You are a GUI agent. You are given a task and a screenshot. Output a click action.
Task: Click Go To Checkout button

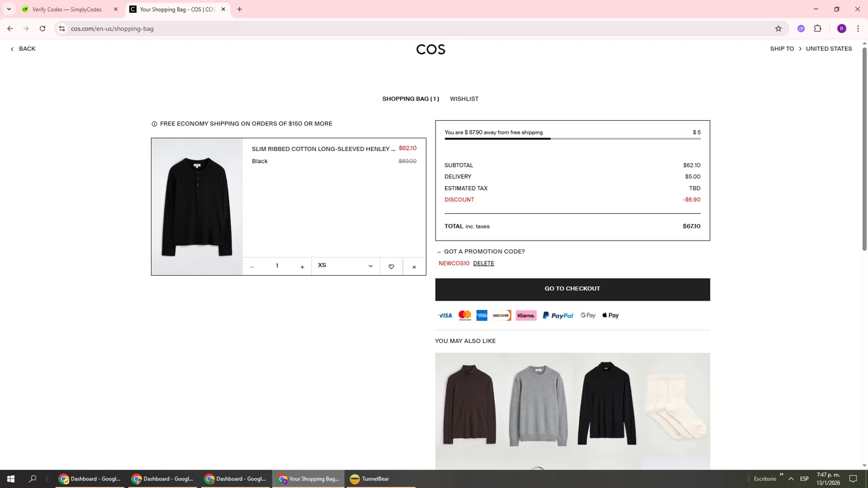[572, 289]
